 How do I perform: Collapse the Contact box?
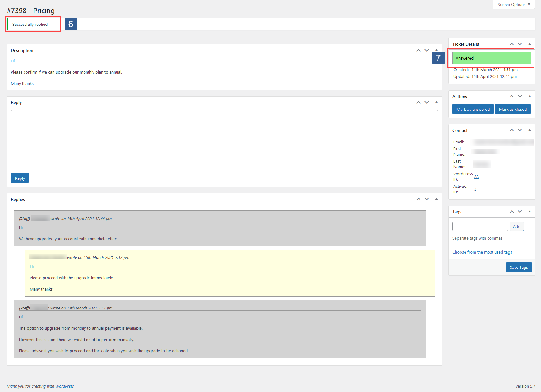(530, 130)
